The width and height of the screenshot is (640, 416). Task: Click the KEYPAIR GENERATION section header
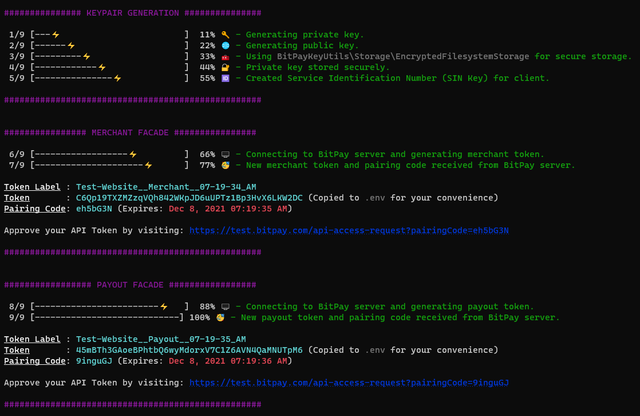[x=133, y=13]
